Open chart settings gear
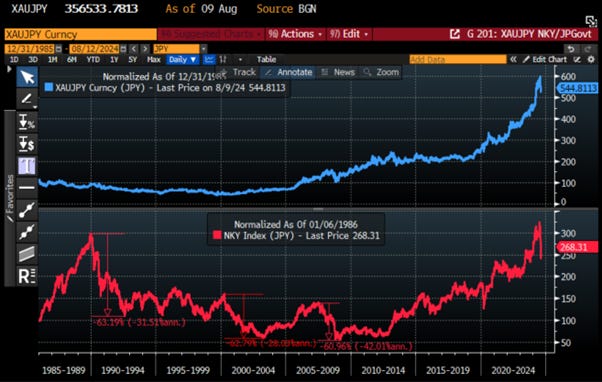 (591, 60)
